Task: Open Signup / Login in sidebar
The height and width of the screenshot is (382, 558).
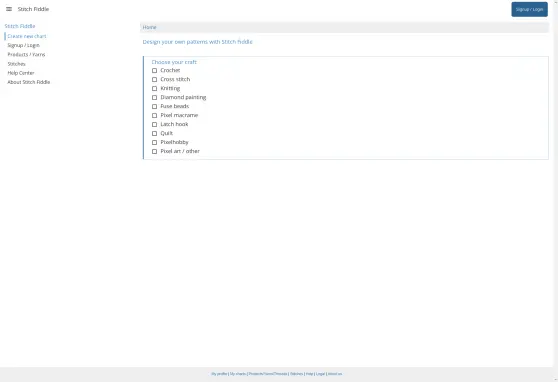Action: click(23, 45)
